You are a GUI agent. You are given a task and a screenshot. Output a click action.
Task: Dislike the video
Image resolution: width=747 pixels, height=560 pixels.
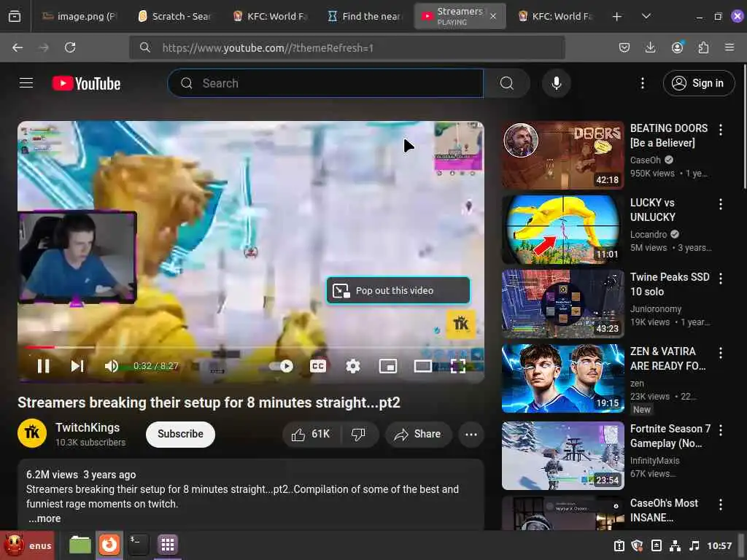(x=359, y=435)
